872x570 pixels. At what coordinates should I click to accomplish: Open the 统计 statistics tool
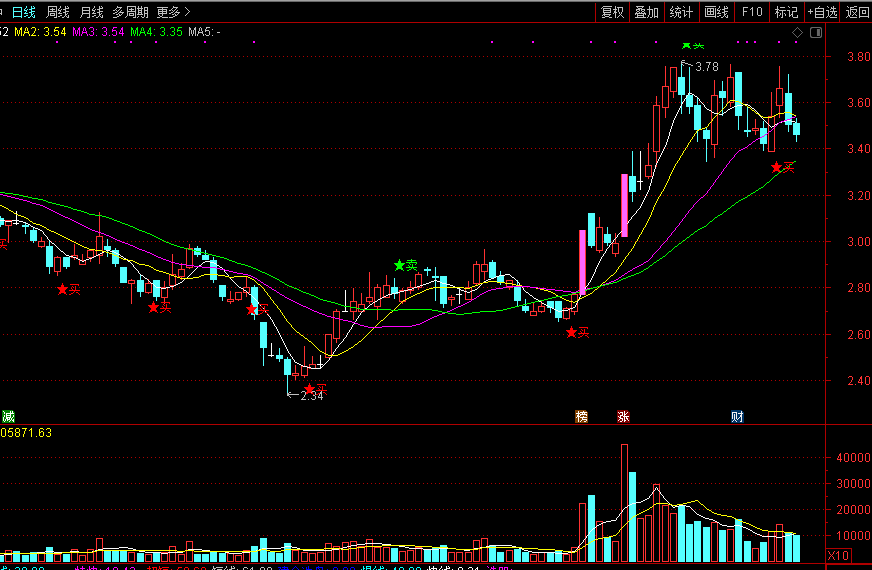pyautogui.click(x=681, y=12)
